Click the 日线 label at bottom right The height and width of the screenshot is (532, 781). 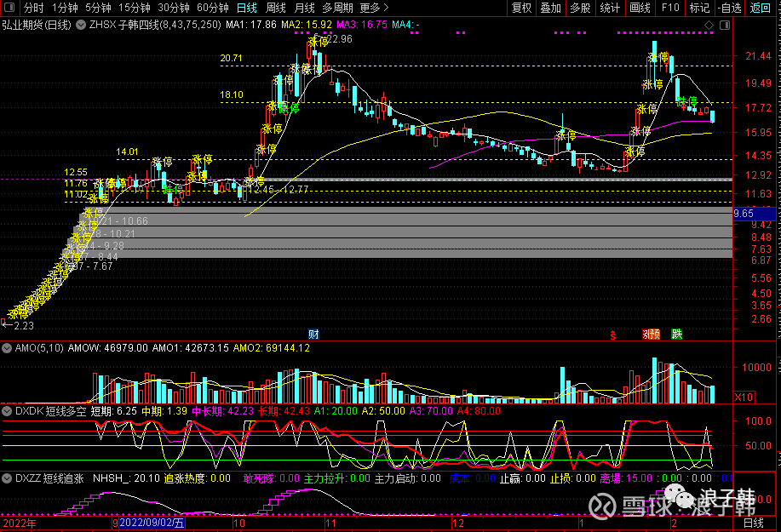coord(754,523)
